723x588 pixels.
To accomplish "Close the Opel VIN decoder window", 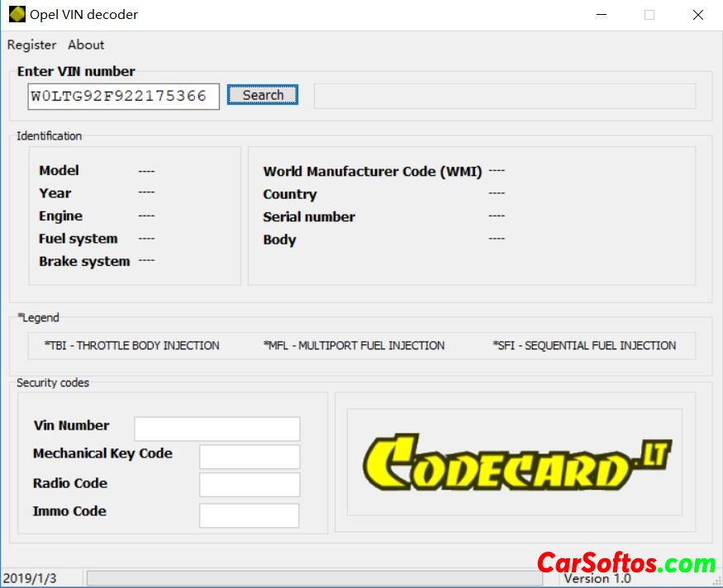I will 697,15.
